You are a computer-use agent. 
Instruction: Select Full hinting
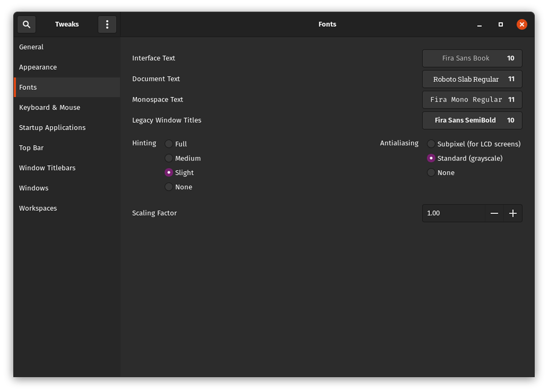click(x=169, y=143)
